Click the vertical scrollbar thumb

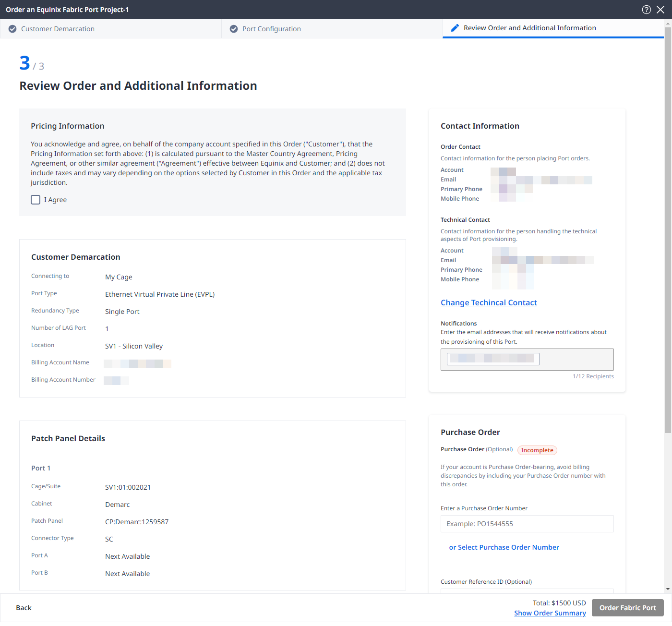click(668, 230)
